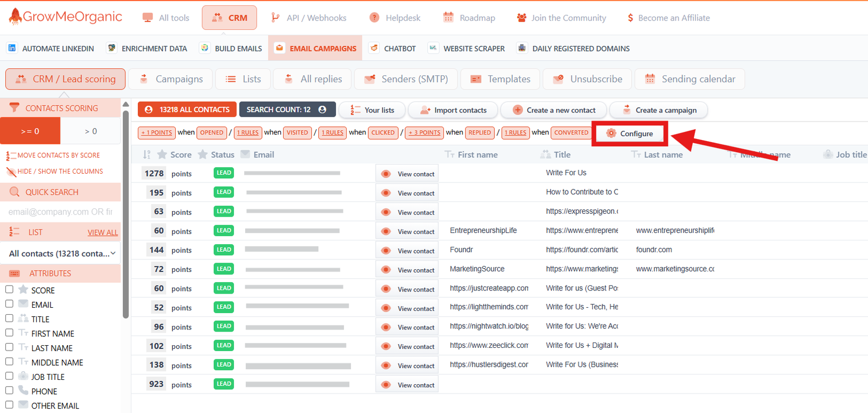Open the CRM top navigation tab
The height and width of the screenshot is (413, 868).
(229, 17)
